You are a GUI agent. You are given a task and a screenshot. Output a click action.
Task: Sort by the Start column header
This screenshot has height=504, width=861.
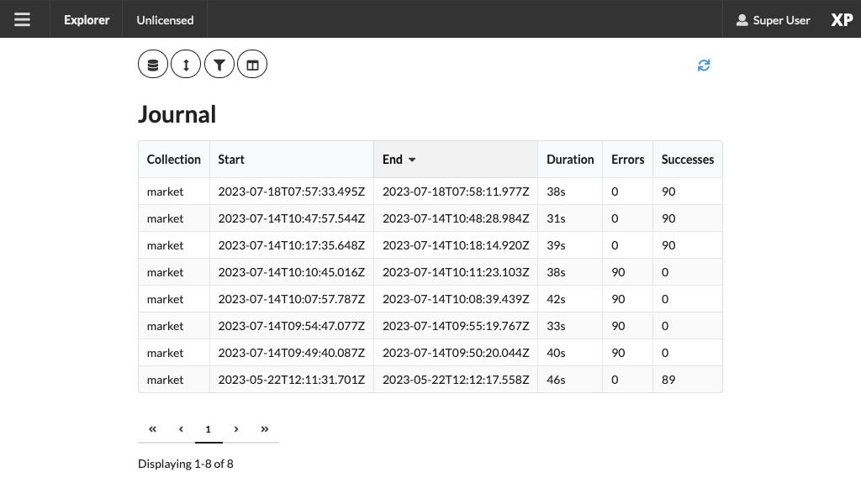click(x=292, y=160)
